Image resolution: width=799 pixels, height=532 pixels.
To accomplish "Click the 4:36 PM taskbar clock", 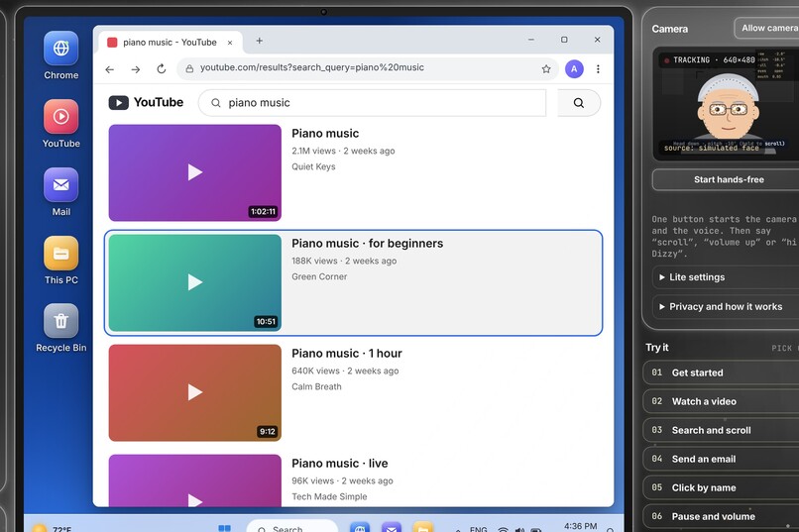I will click(580, 526).
